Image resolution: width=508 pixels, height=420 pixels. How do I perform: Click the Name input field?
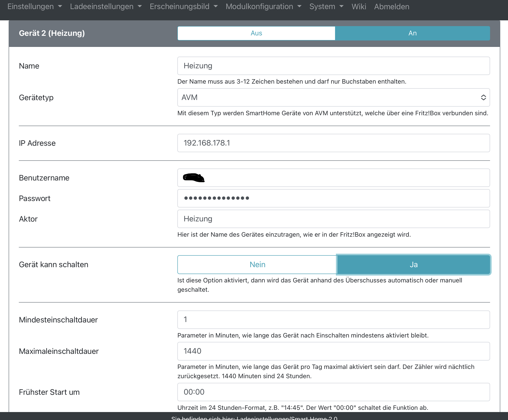(333, 66)
